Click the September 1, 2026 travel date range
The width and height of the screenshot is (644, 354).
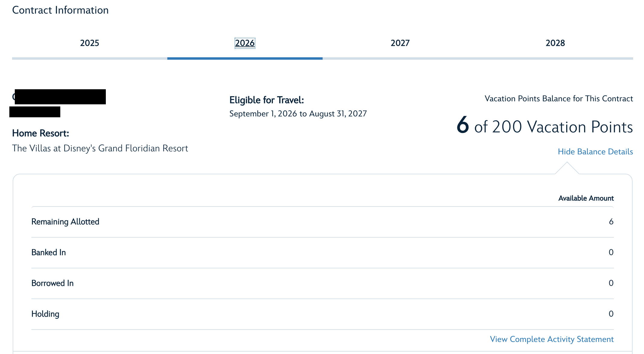298,114
